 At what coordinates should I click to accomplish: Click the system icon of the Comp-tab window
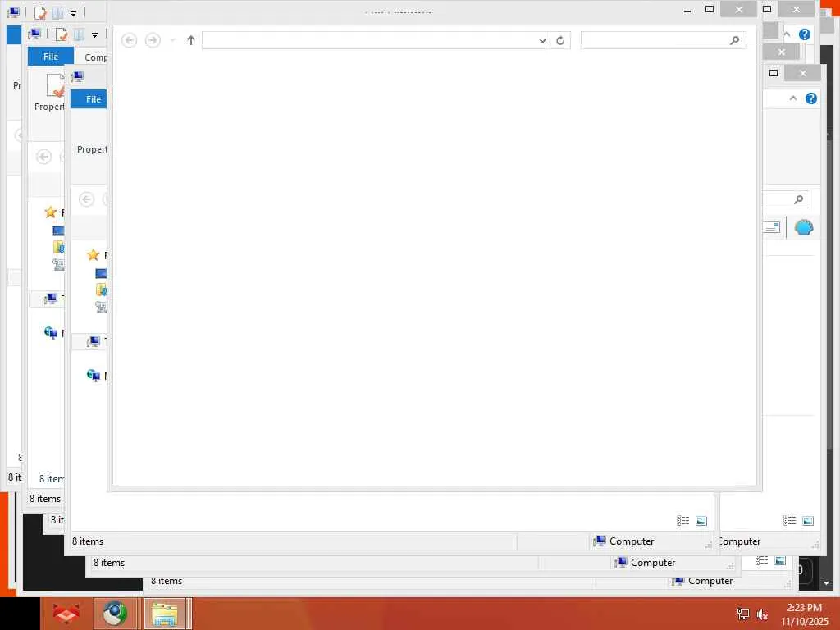pos(34,34)
